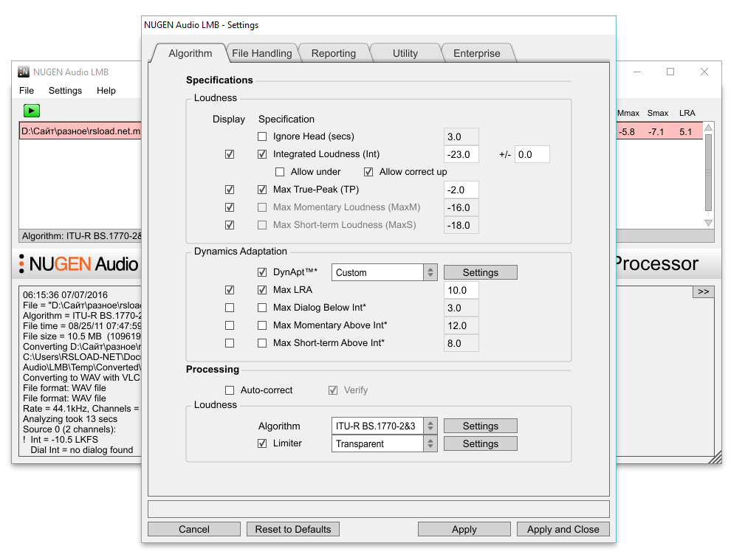Click the Smax column header
Viewport: 745px width, 560px height.
coord(658,113)
